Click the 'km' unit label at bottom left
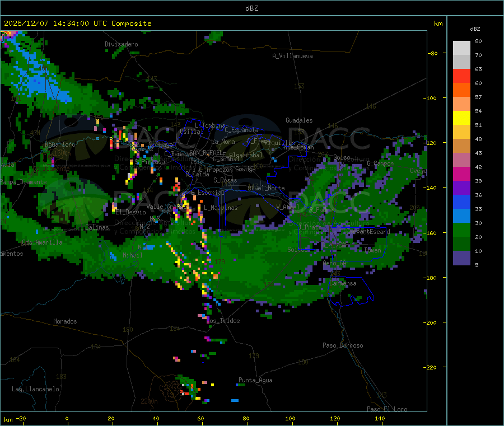 [8, 420]
